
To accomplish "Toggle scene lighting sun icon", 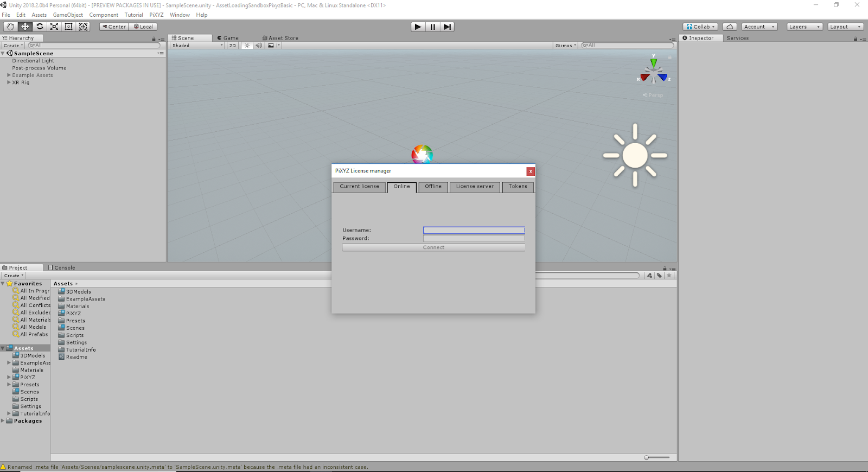I will pos(247,46).
